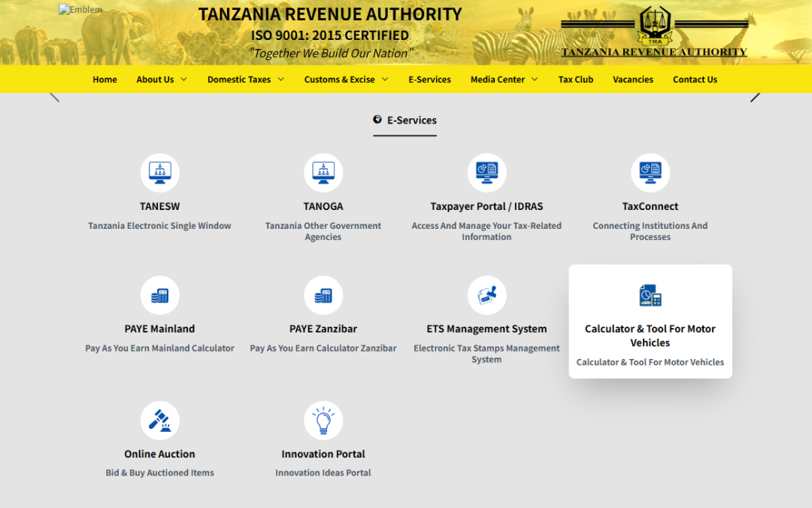
Task: Open the TaxConnect title link
Action: [x=650, y=206]
